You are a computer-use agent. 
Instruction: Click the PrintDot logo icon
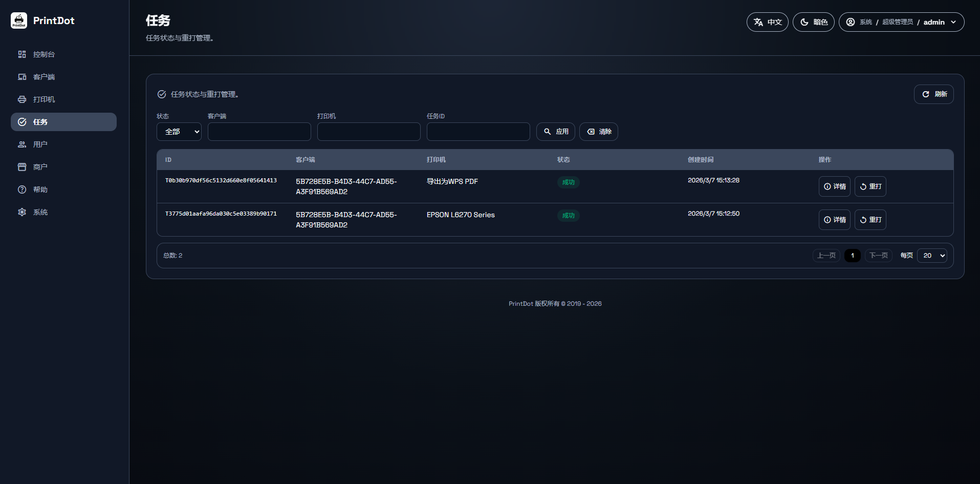coord(19,20)
